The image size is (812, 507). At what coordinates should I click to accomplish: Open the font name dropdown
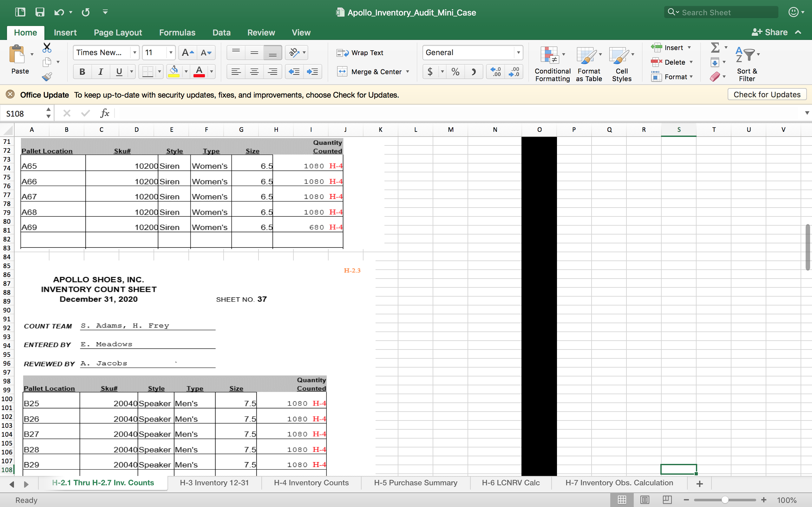point(134,53)
